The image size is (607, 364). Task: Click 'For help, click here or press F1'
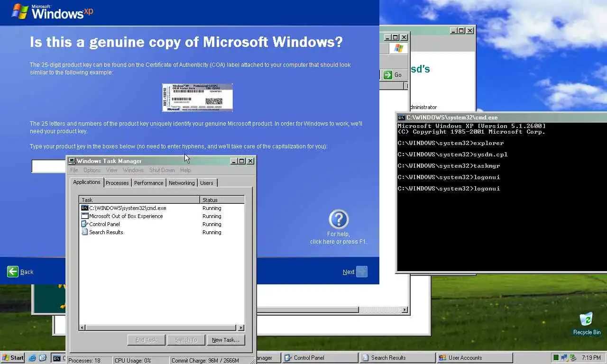coord(339,238)
